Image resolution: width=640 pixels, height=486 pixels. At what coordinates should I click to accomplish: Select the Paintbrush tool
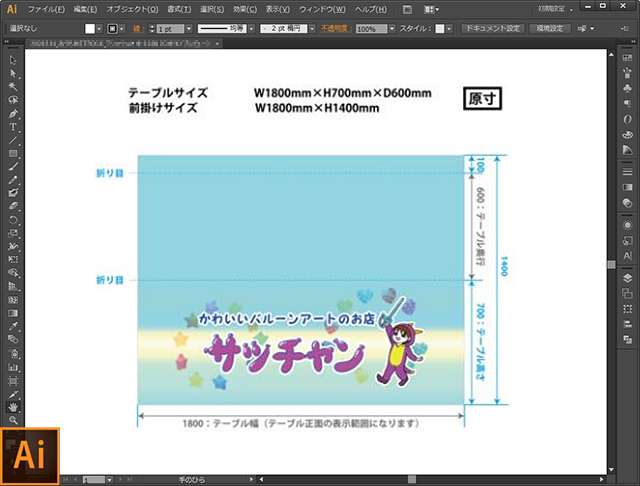coord(14,166)
